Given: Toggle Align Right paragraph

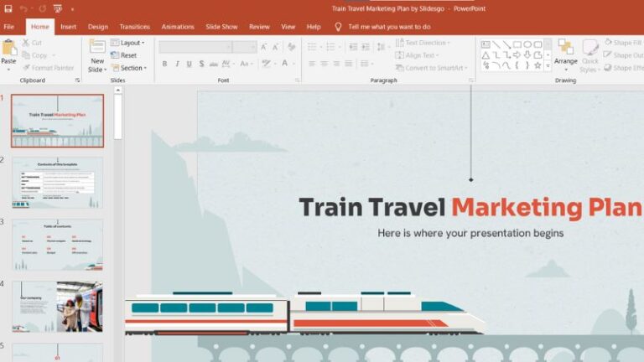Looking at the screenshot, I should 336,64.
